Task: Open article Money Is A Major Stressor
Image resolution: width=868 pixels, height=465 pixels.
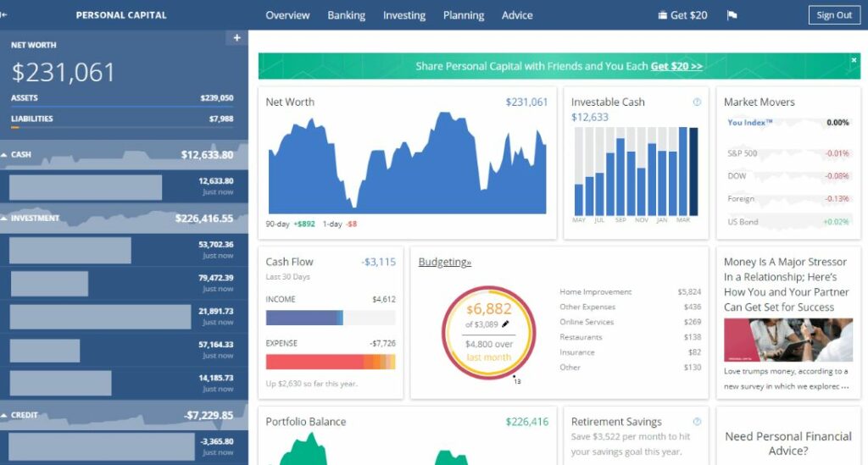Action: click(786, 285)
